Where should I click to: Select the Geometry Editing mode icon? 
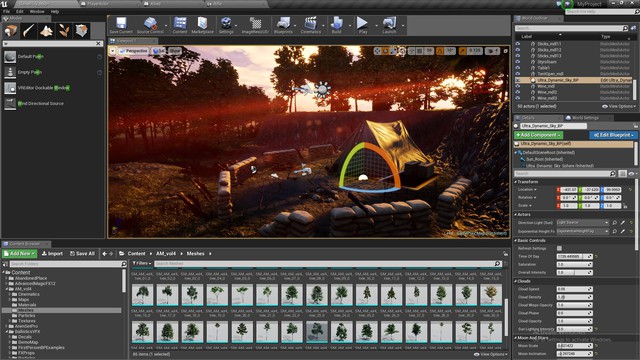(x=81, y=31)
